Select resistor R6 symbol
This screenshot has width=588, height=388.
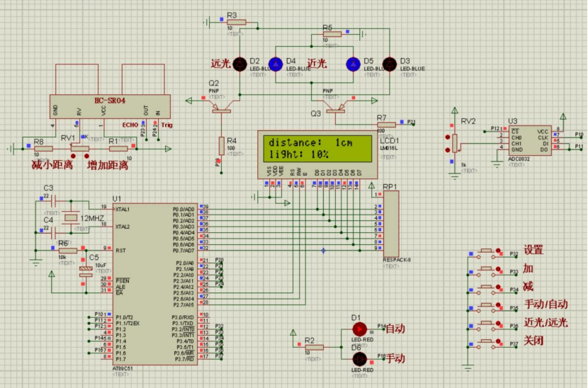68,251
